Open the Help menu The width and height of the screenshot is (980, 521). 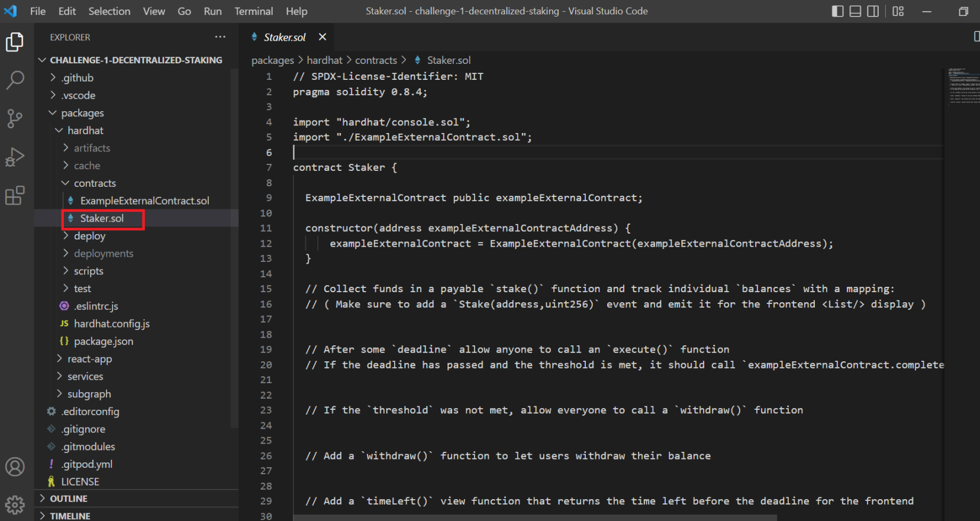[296, 11]
